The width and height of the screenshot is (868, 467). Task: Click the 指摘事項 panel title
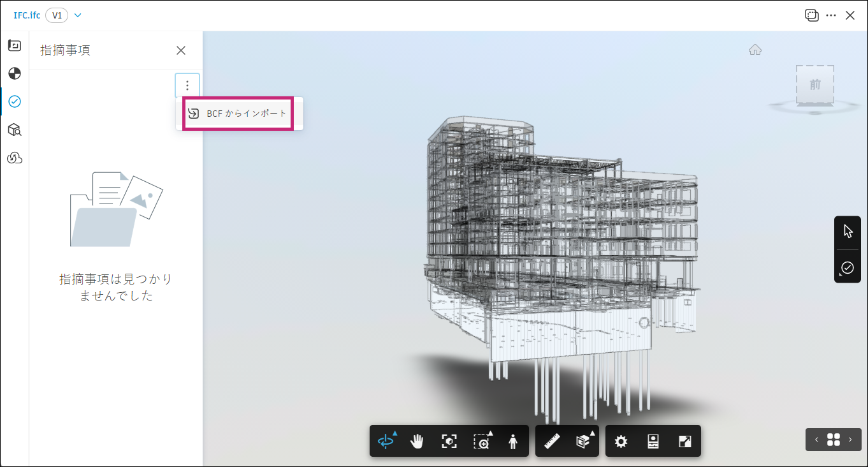click(65, 50)
